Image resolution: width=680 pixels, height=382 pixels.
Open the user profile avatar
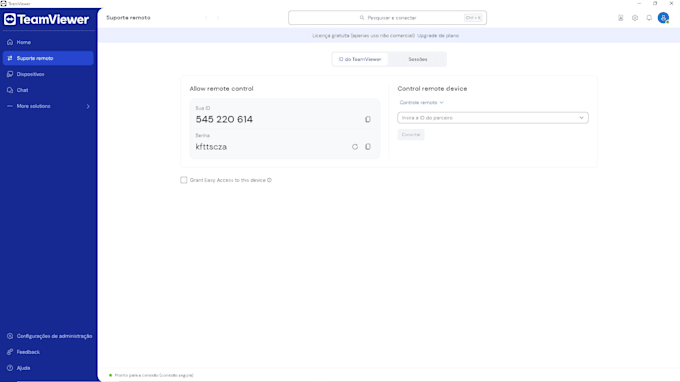coord(664,18)
